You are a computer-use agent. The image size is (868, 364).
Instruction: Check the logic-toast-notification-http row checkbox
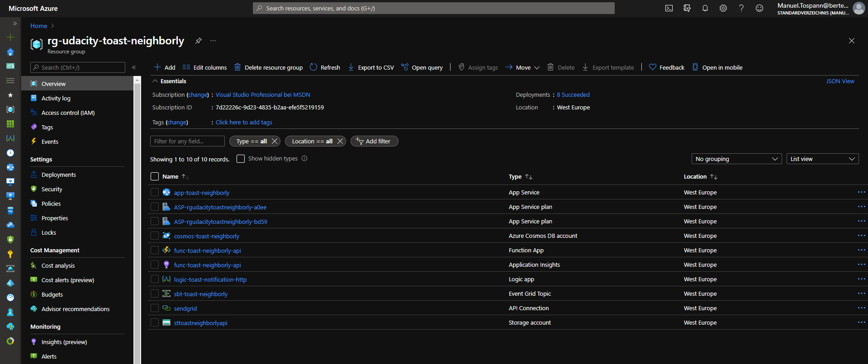point(155,279)
